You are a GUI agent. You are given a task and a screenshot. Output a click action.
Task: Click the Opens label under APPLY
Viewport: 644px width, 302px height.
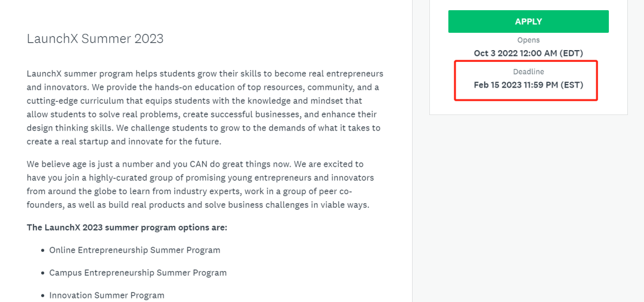pos(528,41)
